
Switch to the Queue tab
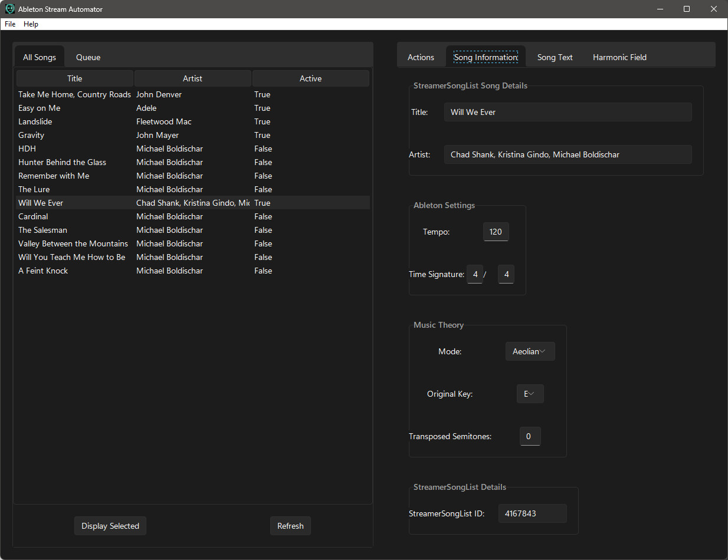point(88,57)
